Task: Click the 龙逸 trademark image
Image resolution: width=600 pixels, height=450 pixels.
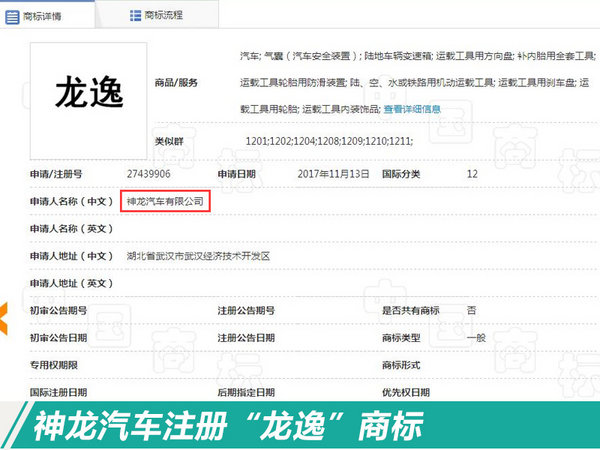Action: pyautogui.click(x=88, y=101)
